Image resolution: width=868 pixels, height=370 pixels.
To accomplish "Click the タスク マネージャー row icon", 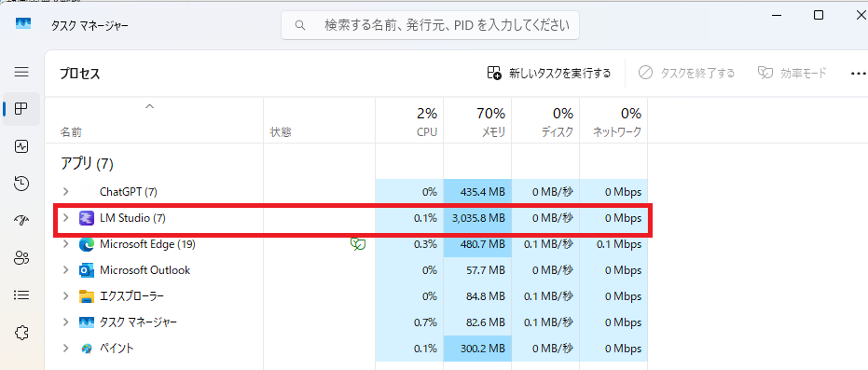I will coord(87,322).
